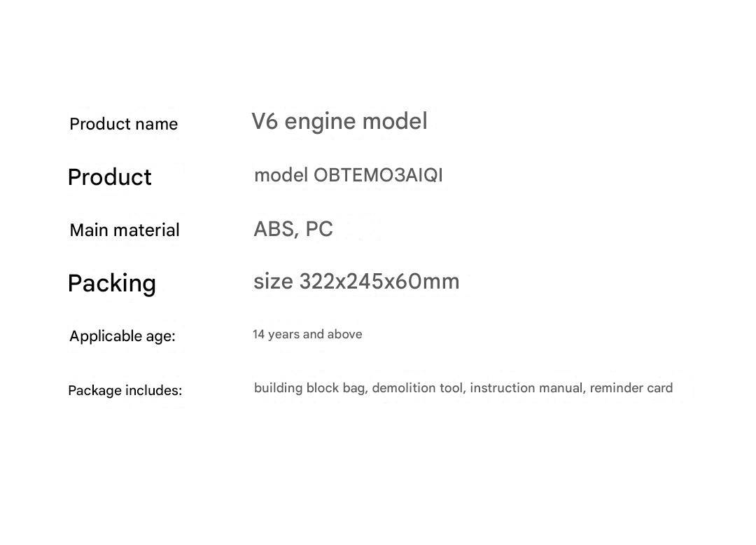This screenshot has height=545, width=756.
Task: Click the word 'model' before OBTEMO3AIQI
Action: coord(281,175)
